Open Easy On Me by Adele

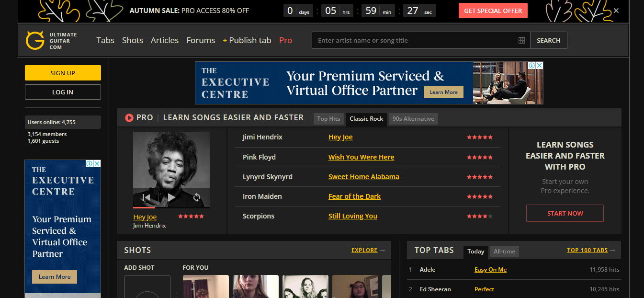[490, 270]
